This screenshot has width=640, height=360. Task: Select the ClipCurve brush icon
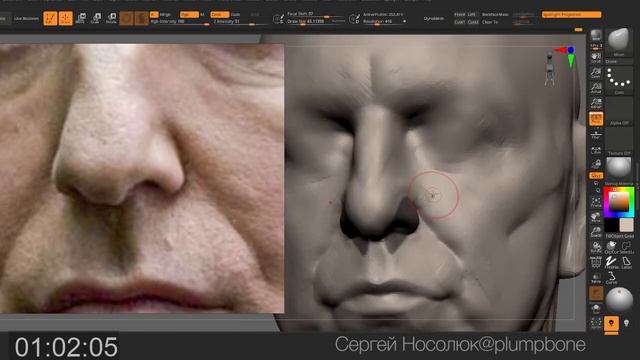[611, 247]
